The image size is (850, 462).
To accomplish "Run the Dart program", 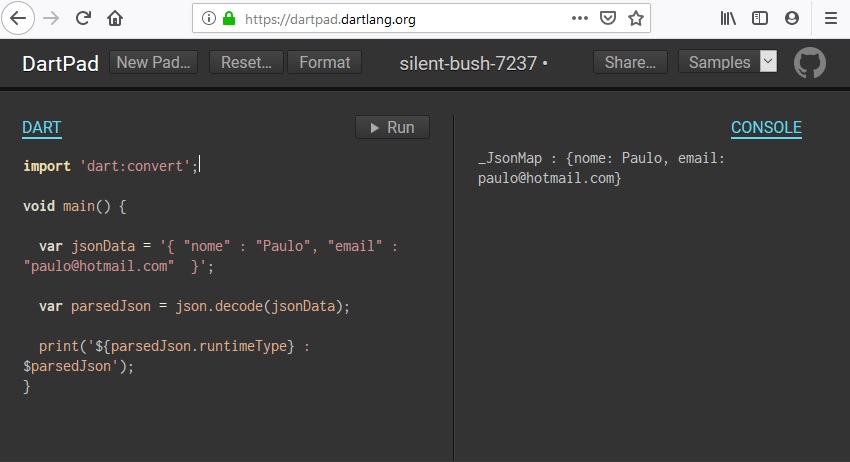I will [392, 127].
